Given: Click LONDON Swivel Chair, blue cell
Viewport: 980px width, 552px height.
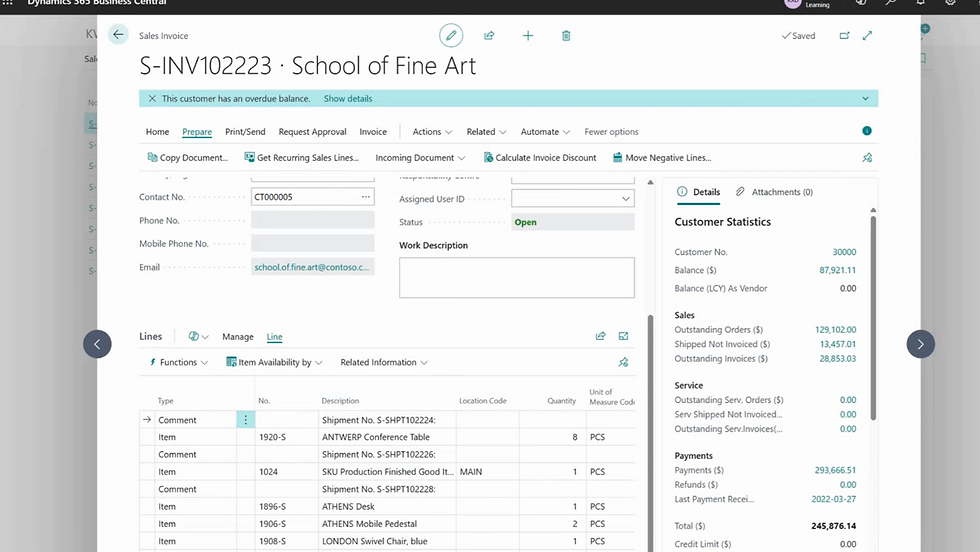Looking at the screenshot, I should click(x=388, y=541).
